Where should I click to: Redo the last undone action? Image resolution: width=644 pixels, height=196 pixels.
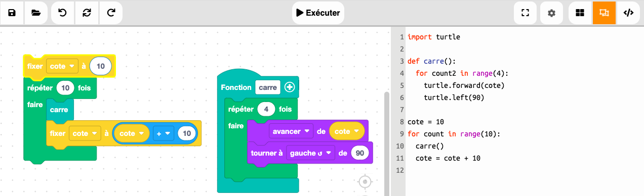(x=111, y=13)
